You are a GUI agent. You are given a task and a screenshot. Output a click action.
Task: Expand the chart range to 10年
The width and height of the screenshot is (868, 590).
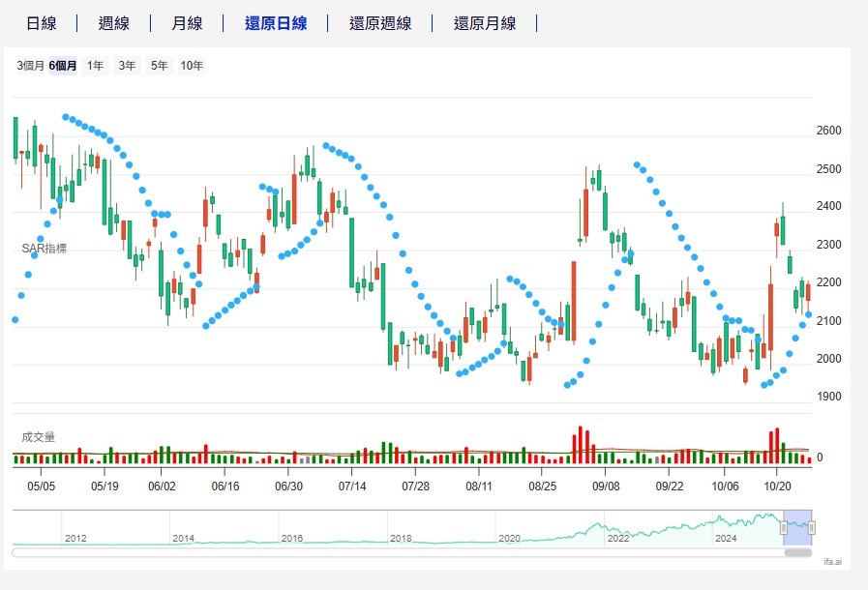(x=192, y=66)
